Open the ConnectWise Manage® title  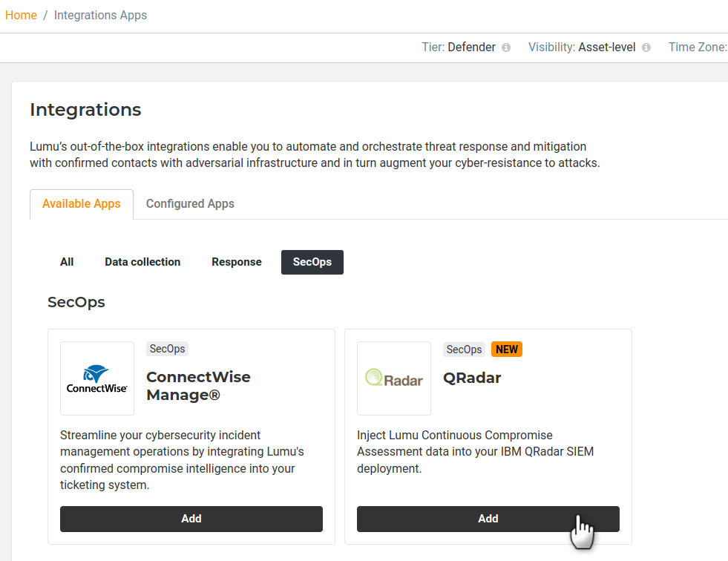(x=198, y=386)
